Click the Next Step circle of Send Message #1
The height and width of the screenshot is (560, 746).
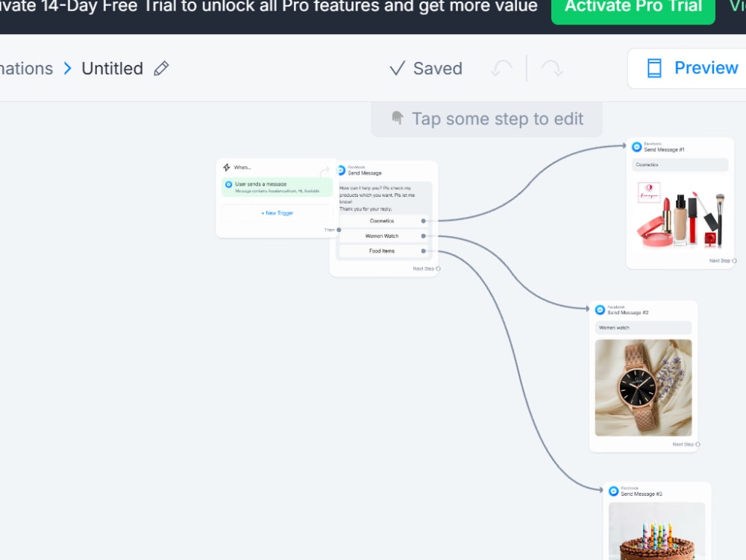735,260
